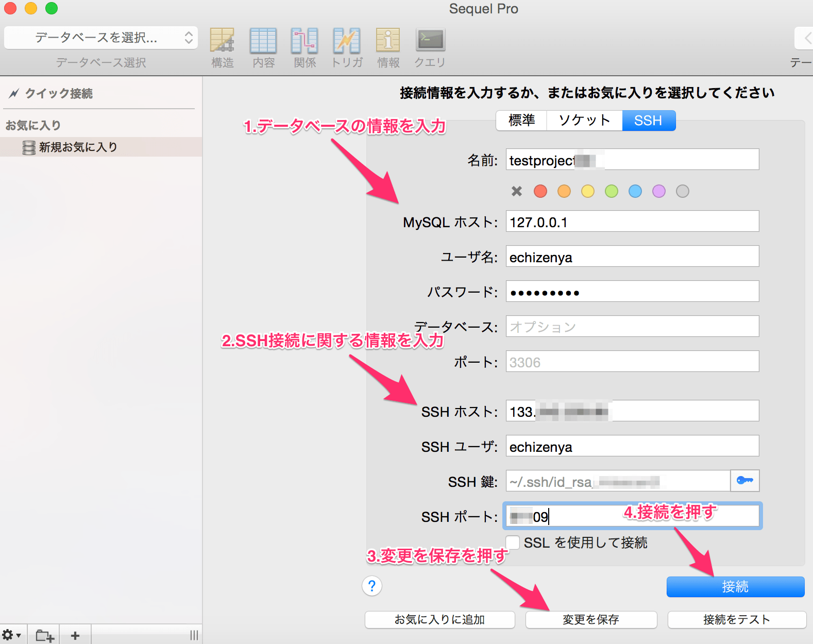
Task: Switch to the 標準 connection tab
Action: tap(521, 121)
